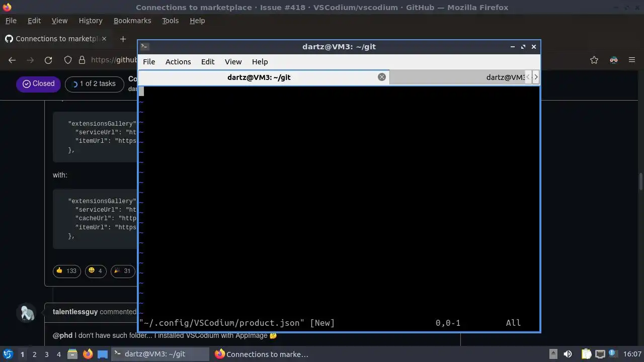Screen dimensions: 644x362
Task: Close the first dartz@VM3: ~/git tab
Action: click(x=382, y=77)
